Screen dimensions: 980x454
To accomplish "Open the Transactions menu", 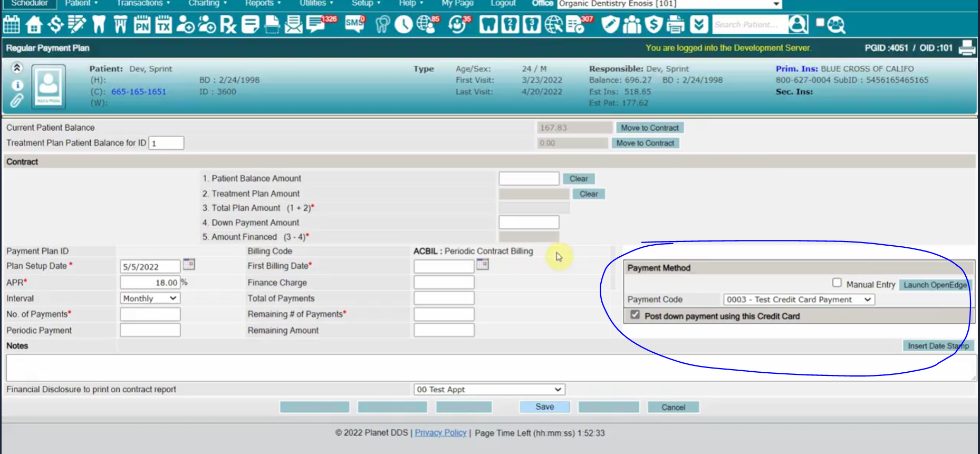I will tap(143, 3).
